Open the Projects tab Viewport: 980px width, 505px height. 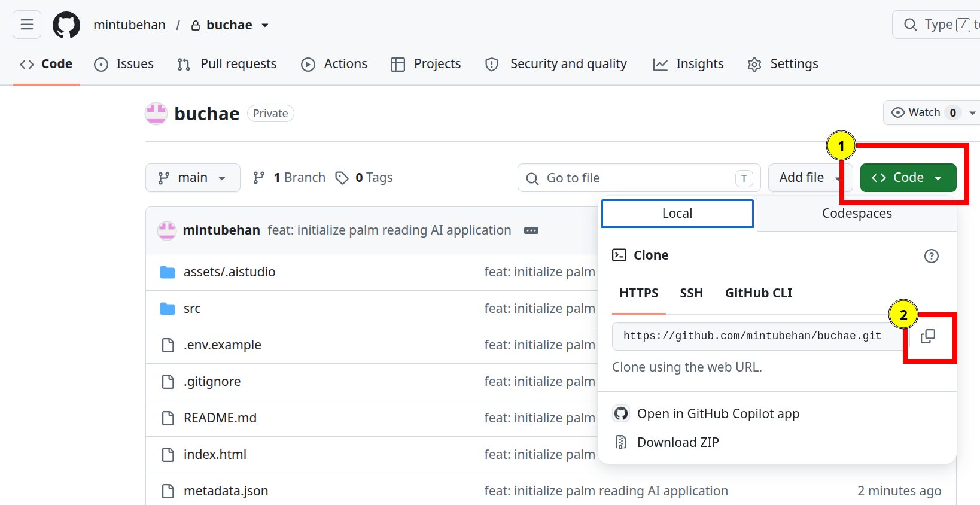pos(425,64)
